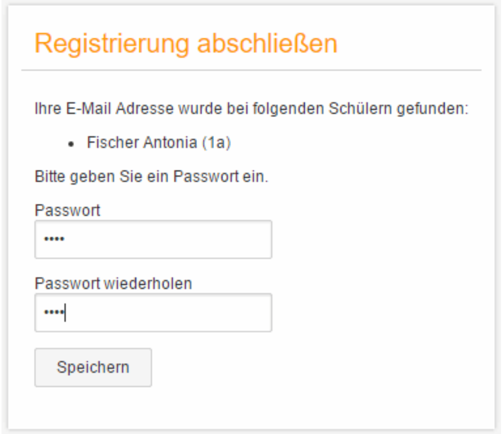The width and height of the screenshot is (504, 434).
Task: Click the Passwort field label
Action: 67,210
